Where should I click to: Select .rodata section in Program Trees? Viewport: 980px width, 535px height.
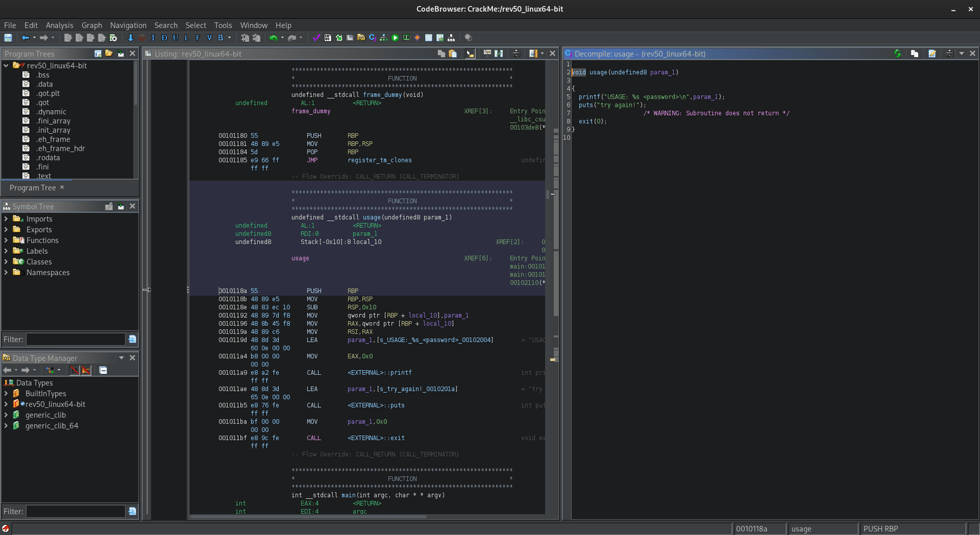(48, 157)
